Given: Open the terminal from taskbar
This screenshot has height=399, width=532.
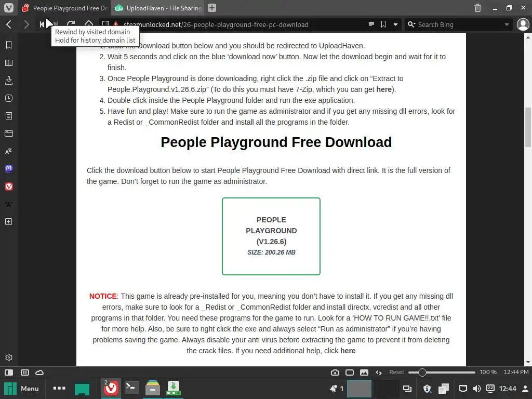Looking at the screenshot, I should click(131, 388).
